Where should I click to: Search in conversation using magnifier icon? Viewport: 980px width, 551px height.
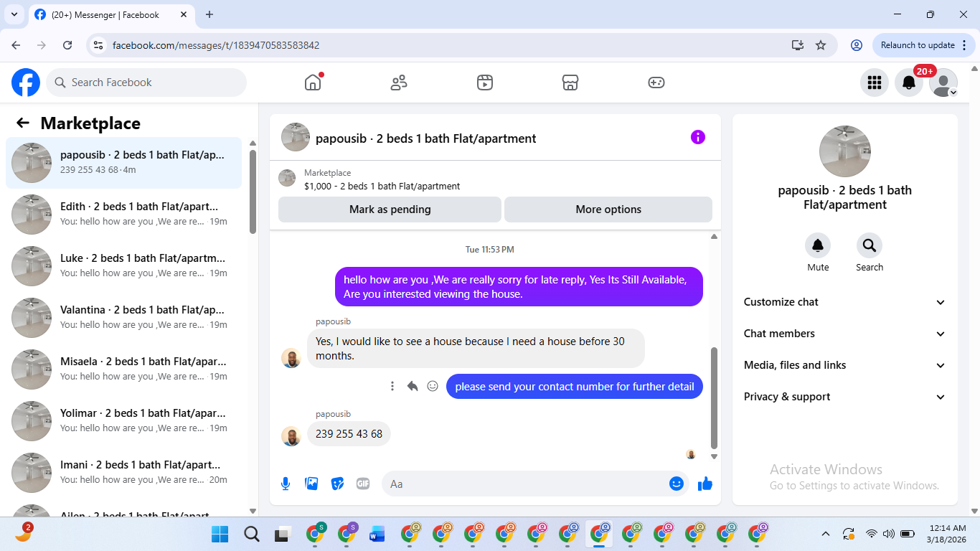(x=870, y=246)
